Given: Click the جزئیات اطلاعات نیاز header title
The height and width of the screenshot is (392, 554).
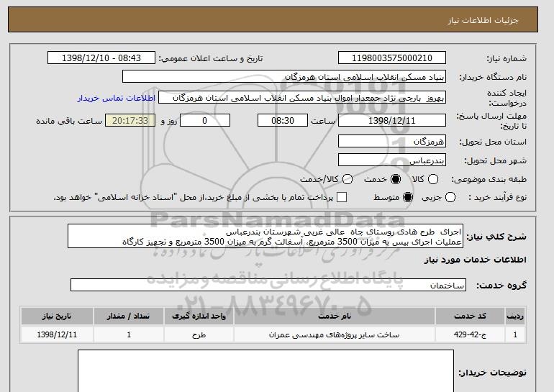Looking at the screenshot, I should pos(483,20).
